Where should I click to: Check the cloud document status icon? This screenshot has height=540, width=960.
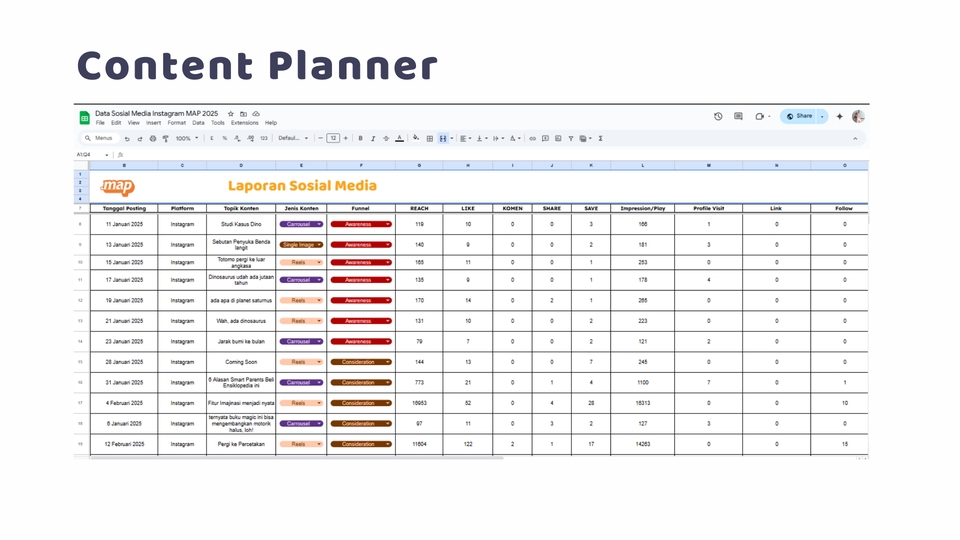[256, 114]
